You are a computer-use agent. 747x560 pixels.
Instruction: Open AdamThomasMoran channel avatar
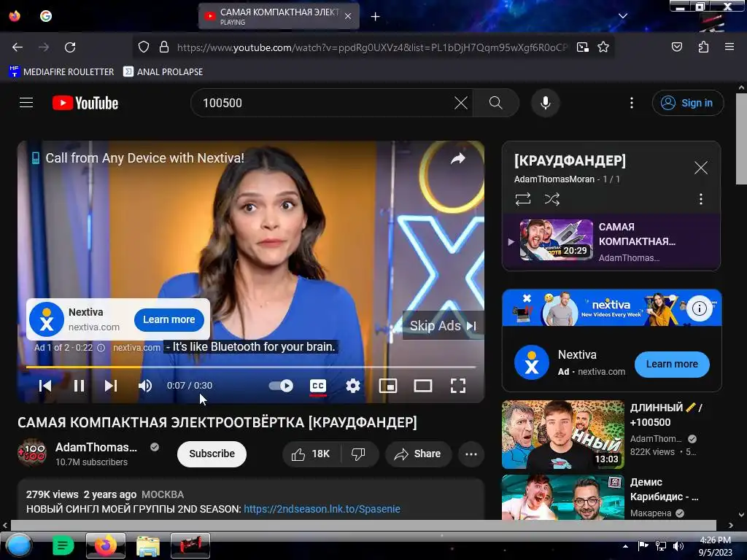click(32, 452)
